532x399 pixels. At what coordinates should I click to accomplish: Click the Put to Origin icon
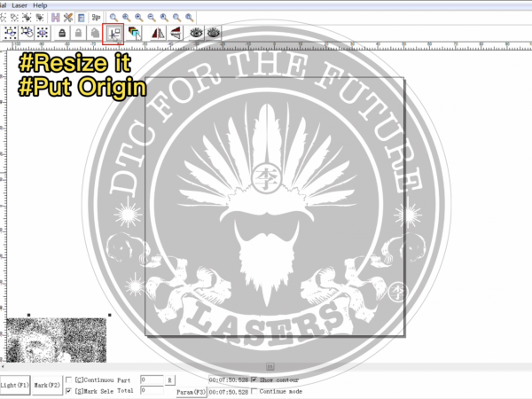(x=113, y=34)
